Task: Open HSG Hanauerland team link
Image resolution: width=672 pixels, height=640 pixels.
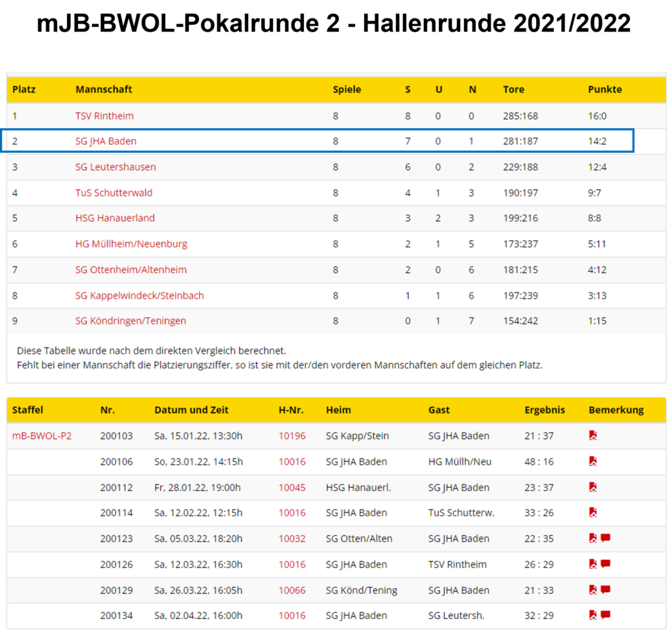Action: tap(115, 218)
